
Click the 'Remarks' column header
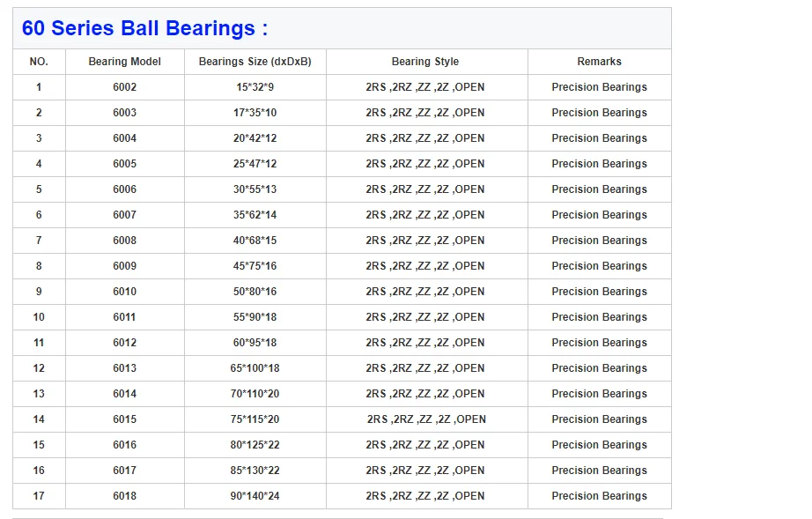pos(600,62)
